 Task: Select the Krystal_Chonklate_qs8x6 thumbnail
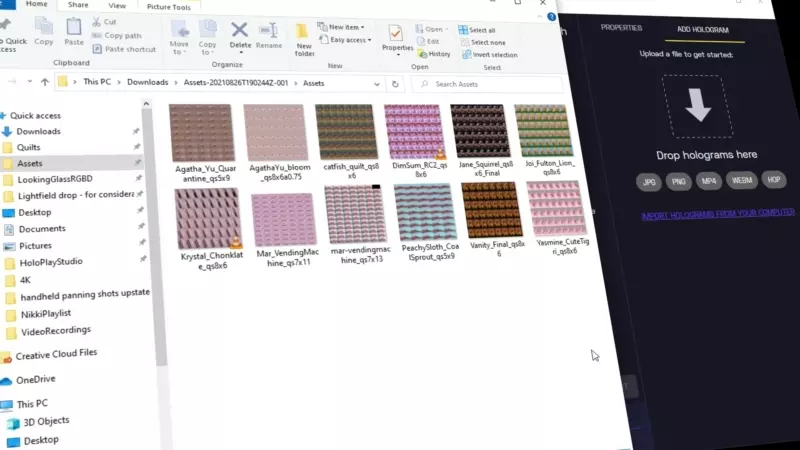coord(207,219)
